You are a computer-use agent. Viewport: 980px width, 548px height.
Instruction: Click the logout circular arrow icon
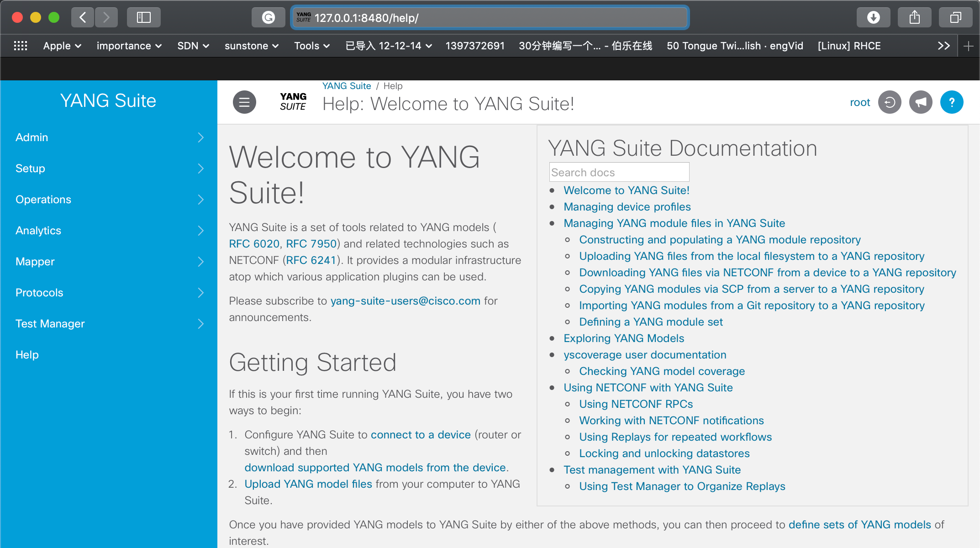coord(890,102)
